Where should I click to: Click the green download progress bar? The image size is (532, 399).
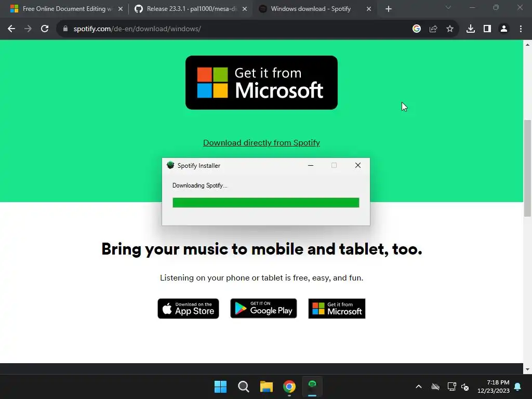265,203
